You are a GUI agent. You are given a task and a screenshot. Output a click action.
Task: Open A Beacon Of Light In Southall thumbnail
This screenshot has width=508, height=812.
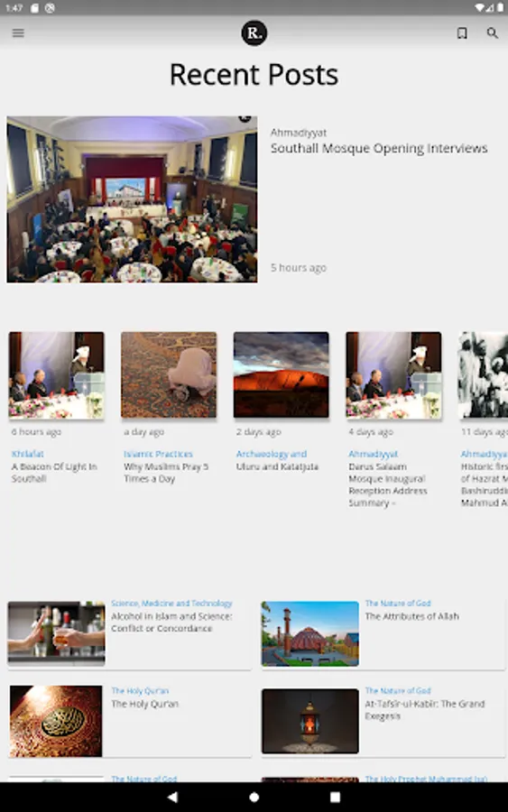(x=57, y=375)
